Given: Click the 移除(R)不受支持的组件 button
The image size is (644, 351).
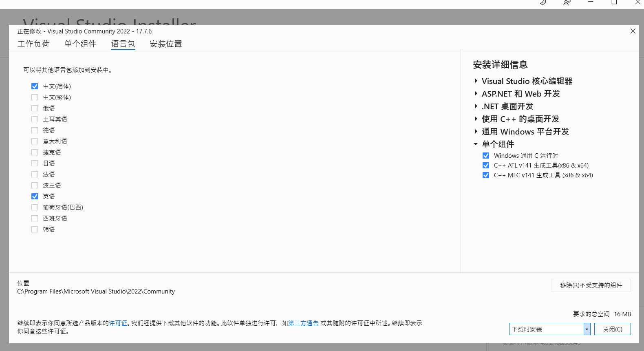Looking at the screenshot, I should click(591, 285).
